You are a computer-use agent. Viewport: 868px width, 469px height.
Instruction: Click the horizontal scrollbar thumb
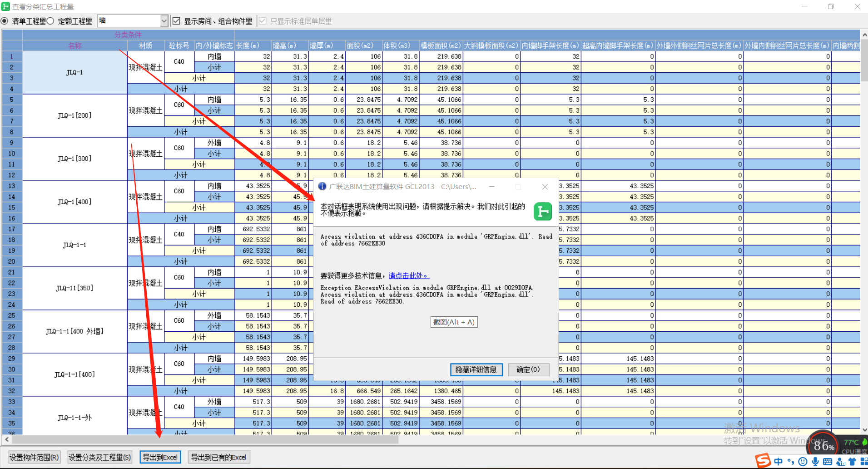coord(205,439)
